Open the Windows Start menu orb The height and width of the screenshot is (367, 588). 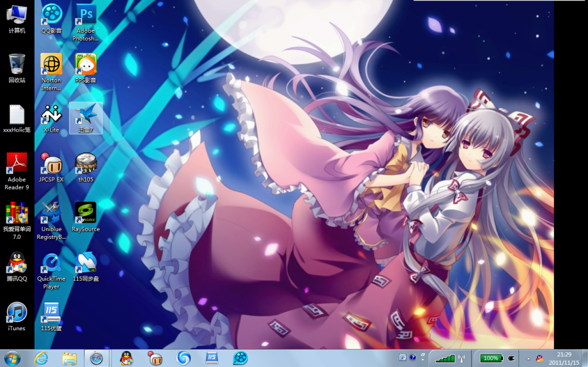(12, 358)
